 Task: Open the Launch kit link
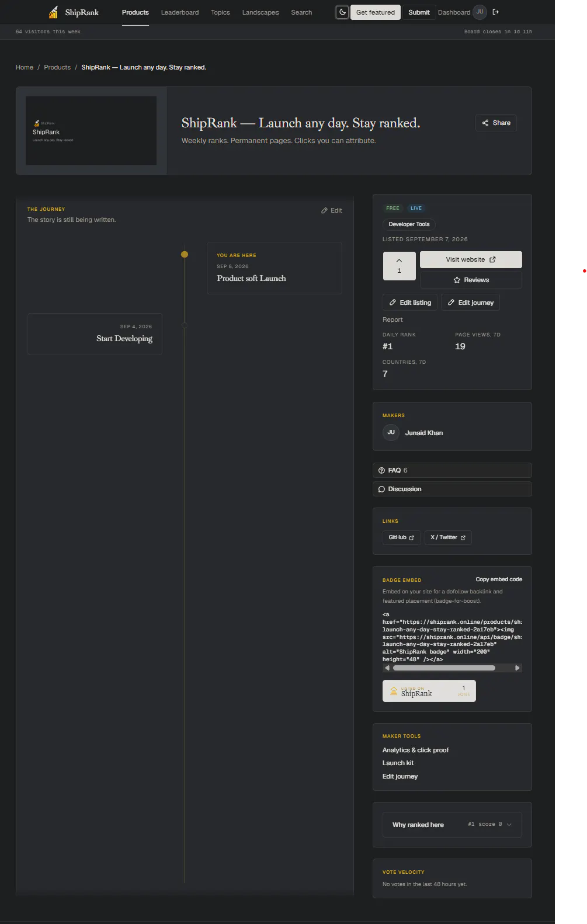(398, 763)
